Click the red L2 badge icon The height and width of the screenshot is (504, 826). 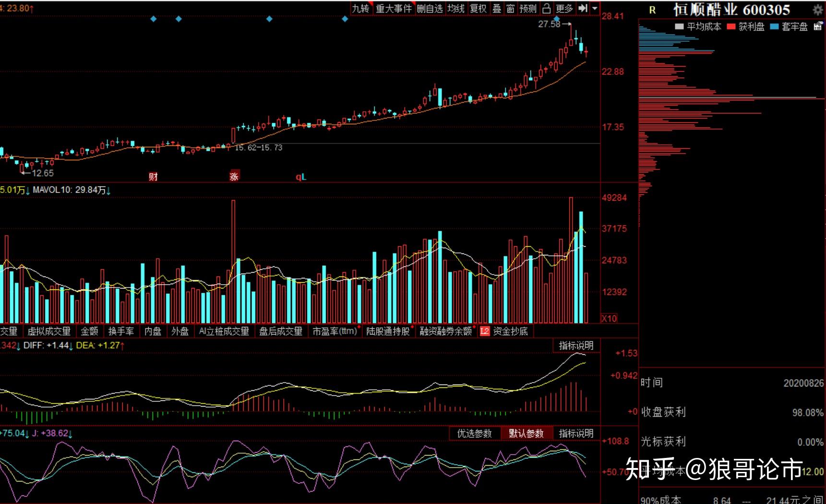point(485,331)
